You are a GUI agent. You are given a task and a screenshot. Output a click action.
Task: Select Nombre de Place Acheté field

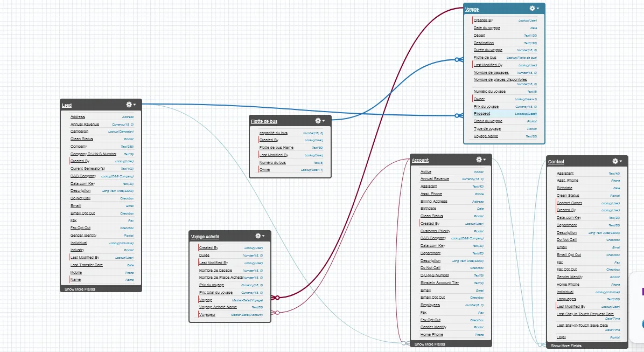coord(230,278)
